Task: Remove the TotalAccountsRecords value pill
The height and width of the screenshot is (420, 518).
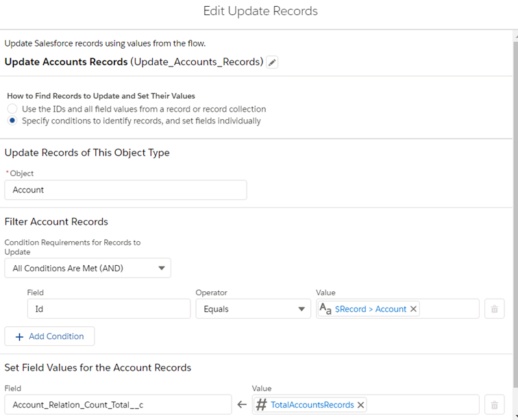Action: point(361,405)
